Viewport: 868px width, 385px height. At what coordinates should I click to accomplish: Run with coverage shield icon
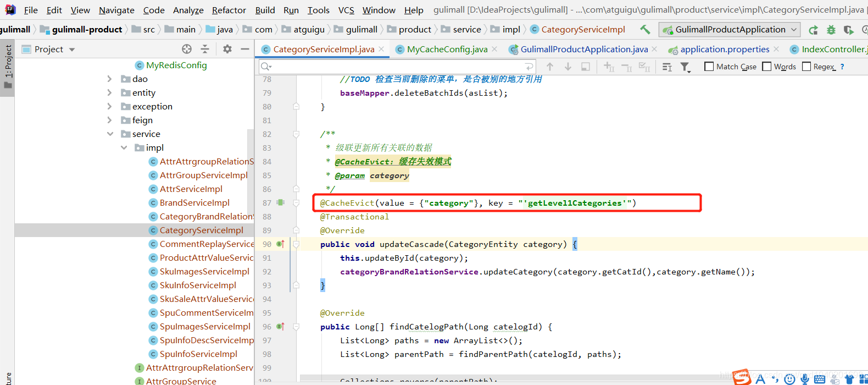(849, 30)
